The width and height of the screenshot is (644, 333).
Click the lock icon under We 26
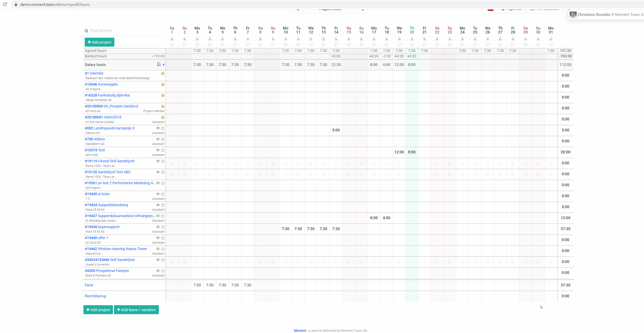tap(488, 39)
